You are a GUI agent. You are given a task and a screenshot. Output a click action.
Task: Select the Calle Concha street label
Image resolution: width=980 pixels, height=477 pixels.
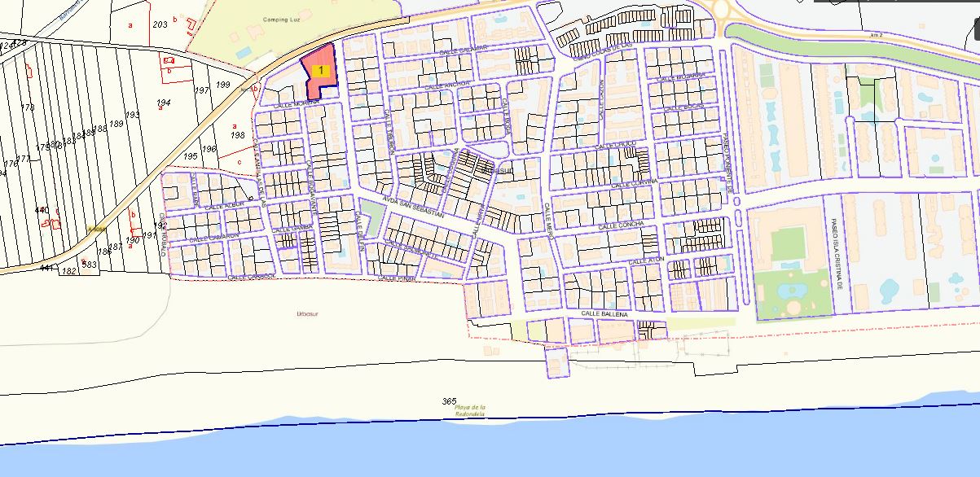(621, 225)
